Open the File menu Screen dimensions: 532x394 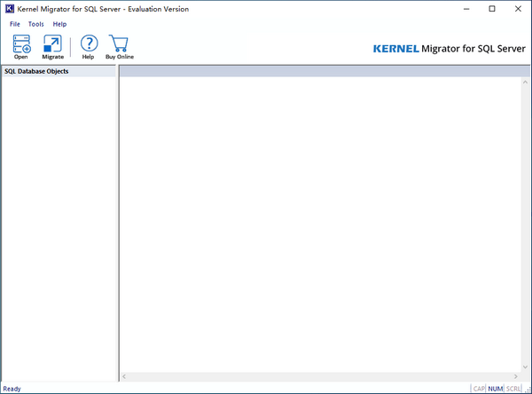click(x=15, y=24)
